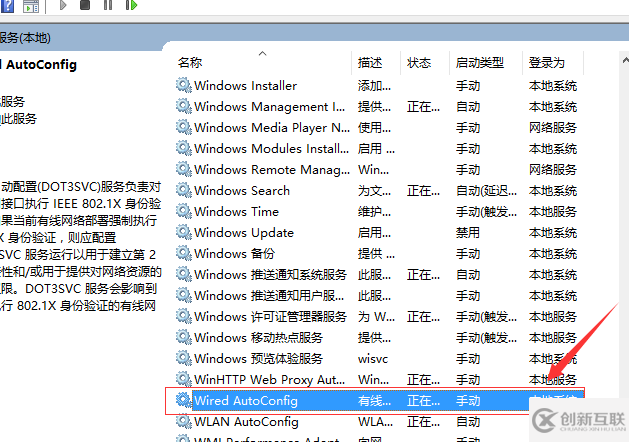Sort by the 描述 column header
The image size is (629, 442).
(x=370, y=63)
